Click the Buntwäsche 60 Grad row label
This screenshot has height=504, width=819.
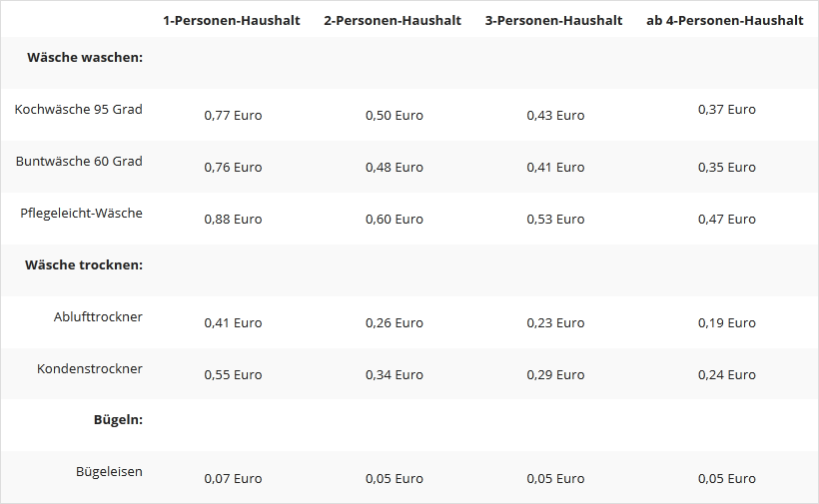[x=79, y=161]
